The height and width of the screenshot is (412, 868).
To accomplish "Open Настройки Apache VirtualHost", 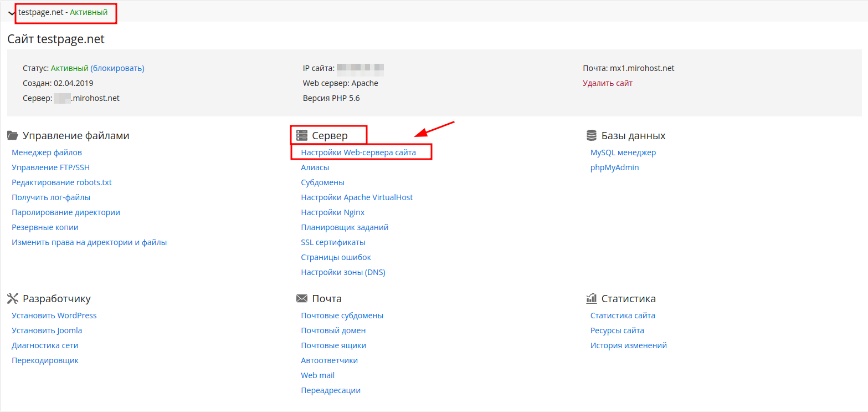I will 357,197.
